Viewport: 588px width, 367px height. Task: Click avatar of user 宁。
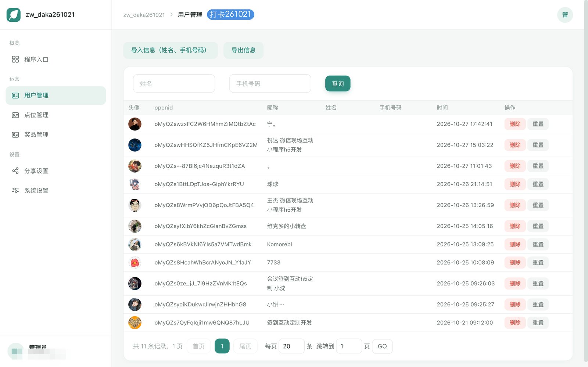(x=135, y=124)
